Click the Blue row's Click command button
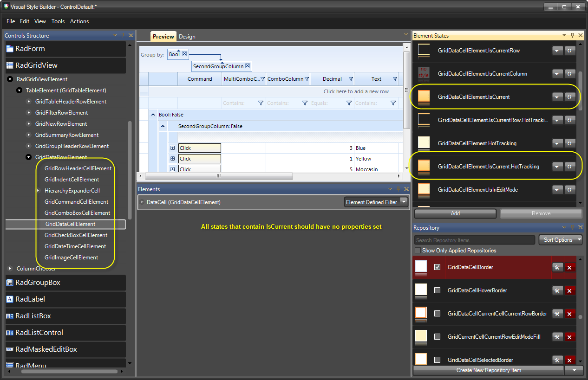Image resolution: width=588 pixels, height=380 pixels. (200, 148)
